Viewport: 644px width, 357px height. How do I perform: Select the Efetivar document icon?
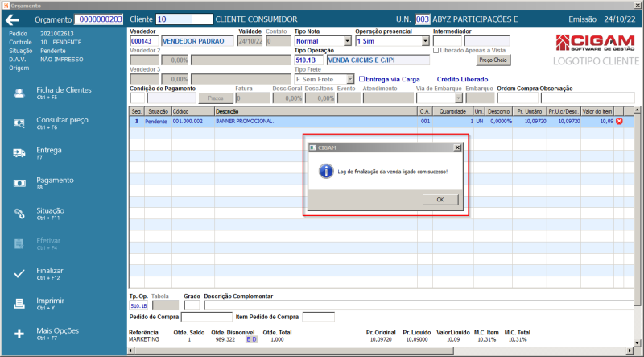pos(19,243)
